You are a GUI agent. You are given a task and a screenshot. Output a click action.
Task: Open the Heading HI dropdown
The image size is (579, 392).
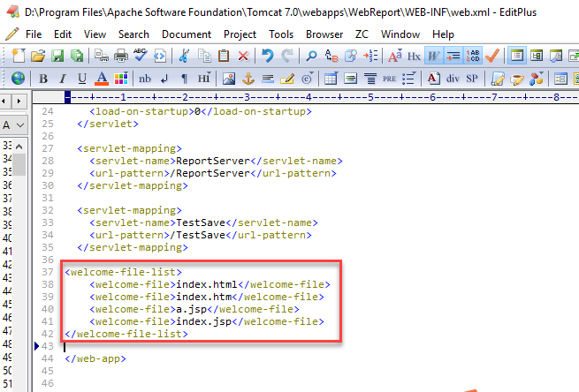[204, 79]
